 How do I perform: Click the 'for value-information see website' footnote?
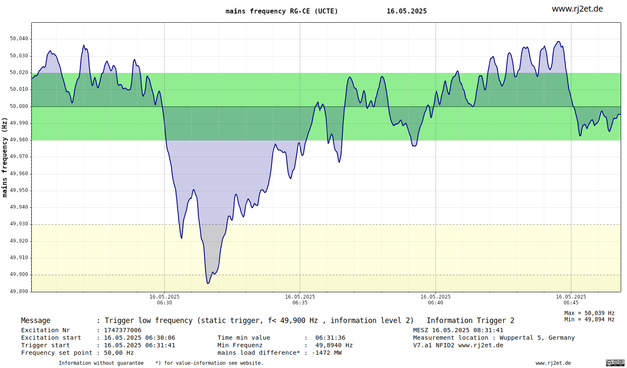click(210, 363)
